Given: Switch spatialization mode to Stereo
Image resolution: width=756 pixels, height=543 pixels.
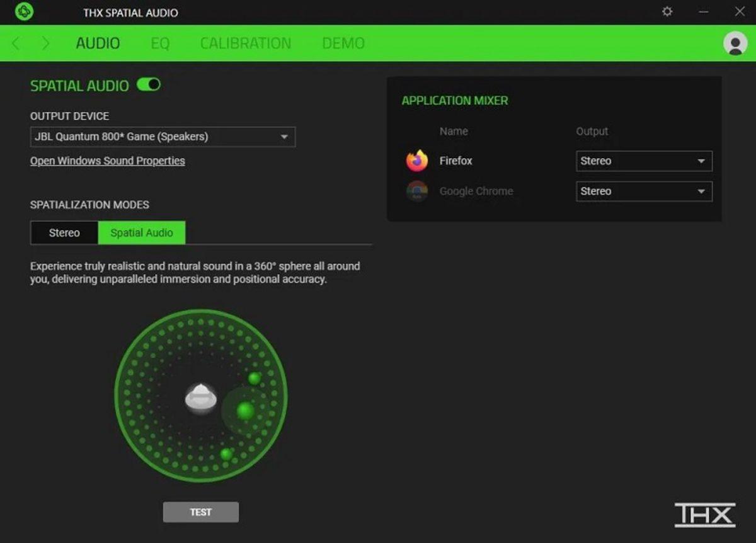Looking at the screenshot, I should (x=64, y=232).
